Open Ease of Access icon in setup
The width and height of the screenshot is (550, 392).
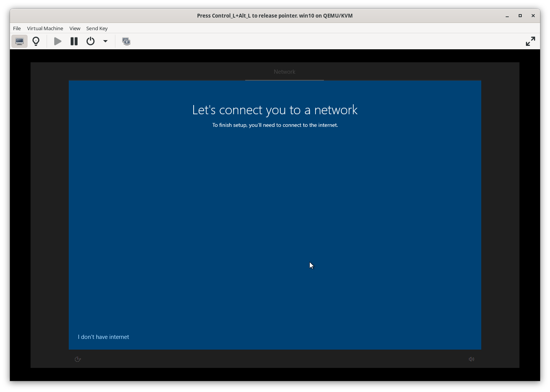coord(78,359)
